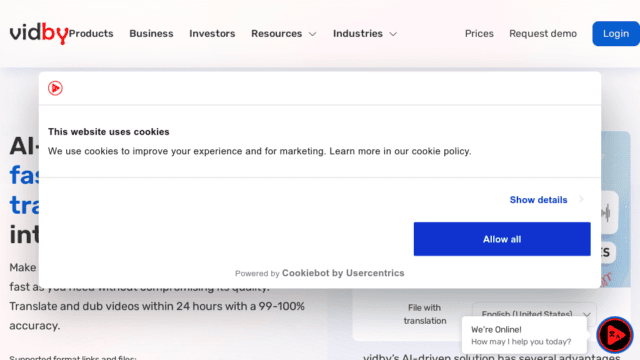The width and height of the screenshot is (640, 360).
Task: Open the English (United States) language dropdown
Action: 534,314
